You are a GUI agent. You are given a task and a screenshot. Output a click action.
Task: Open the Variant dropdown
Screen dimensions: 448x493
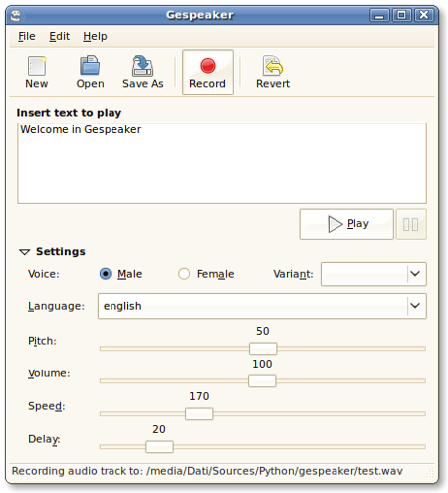coord(373,274)
